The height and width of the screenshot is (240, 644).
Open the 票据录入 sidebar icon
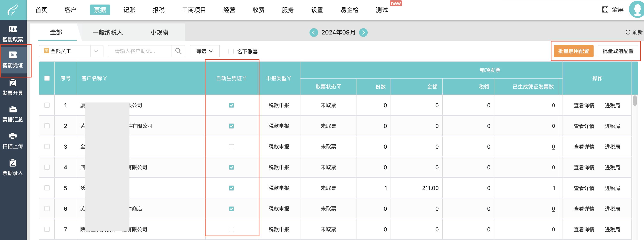point(13,163)
